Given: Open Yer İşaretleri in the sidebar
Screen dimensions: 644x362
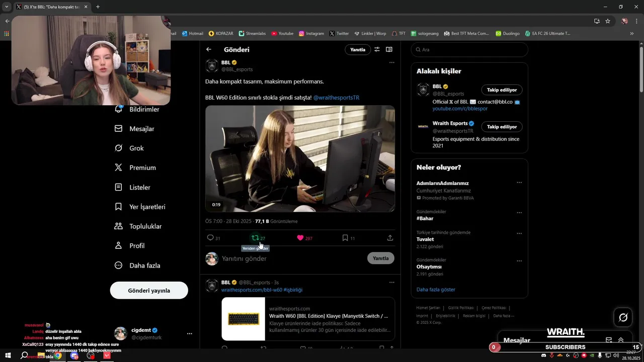Looking at the screenshot, I should click(140, 207).
